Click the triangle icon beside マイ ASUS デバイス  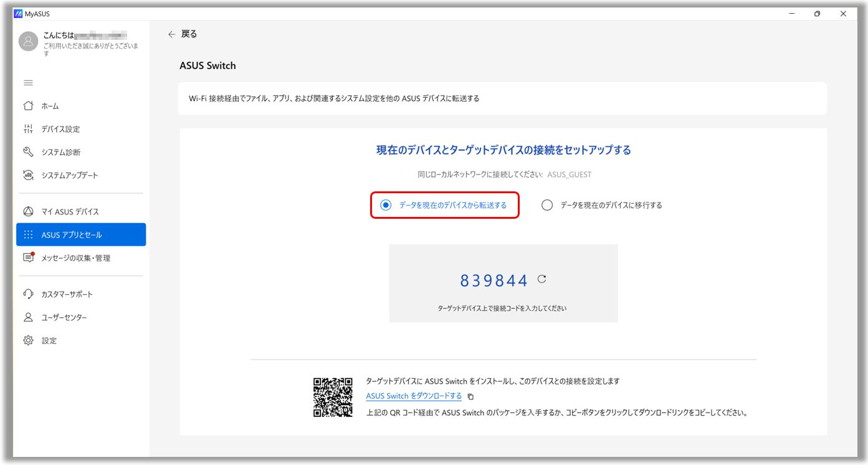pyautogui.click(x=28, y=211)
